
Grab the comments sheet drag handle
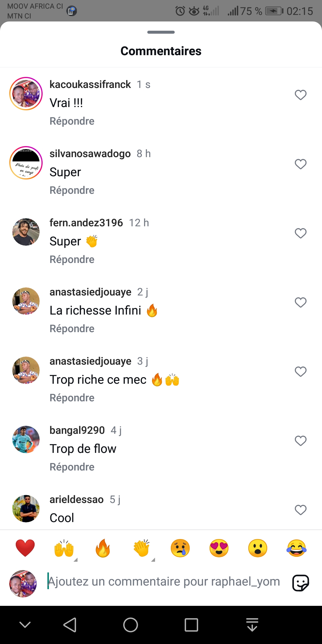point(161,32)
